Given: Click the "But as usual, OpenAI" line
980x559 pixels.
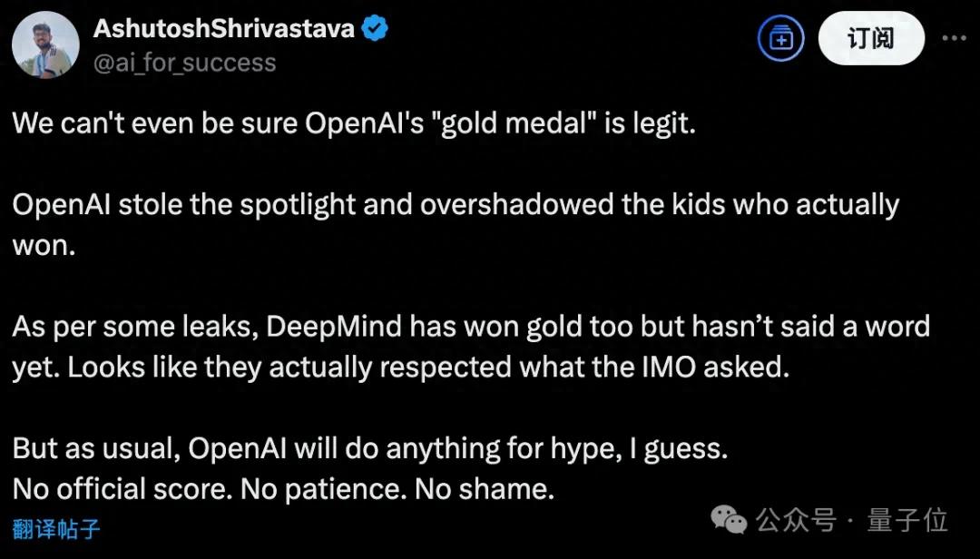Looking at the screenshot, I should tap(371, 448).
